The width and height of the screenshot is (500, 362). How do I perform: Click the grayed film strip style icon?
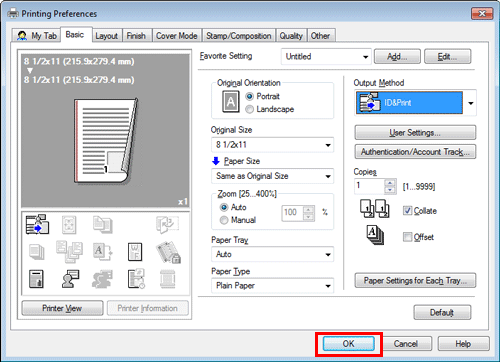tap(167, 279)
